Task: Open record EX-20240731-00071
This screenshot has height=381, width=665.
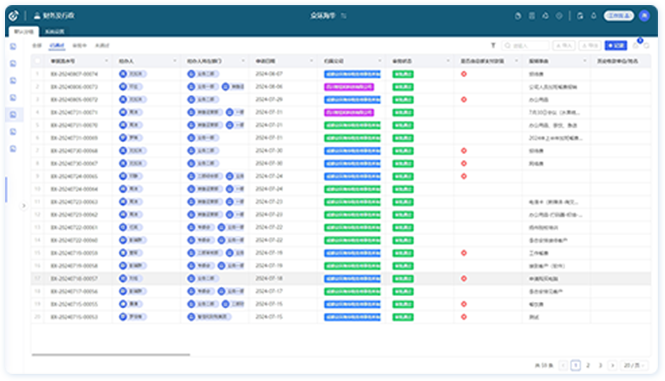Action: click(74, 112)
